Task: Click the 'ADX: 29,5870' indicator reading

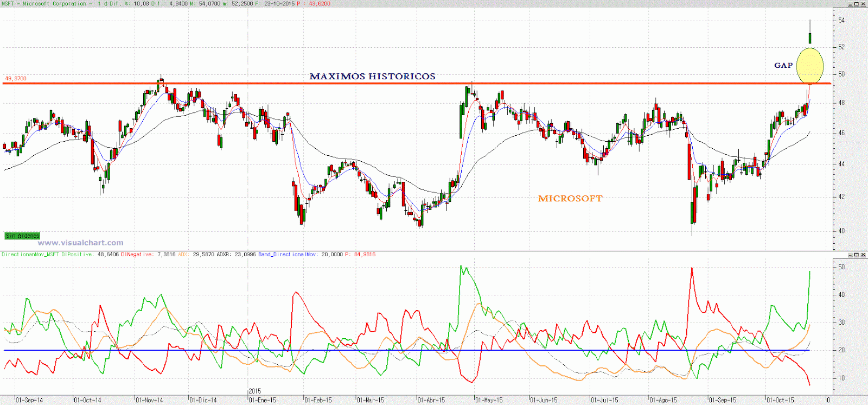Action: click(196, 255)
